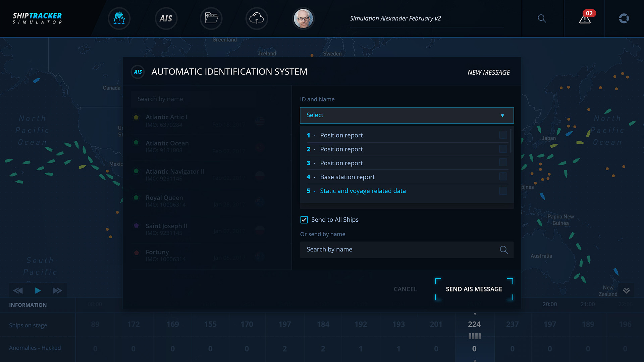
Task: Click the refresh sync icon top right
Action: point(624,18)
